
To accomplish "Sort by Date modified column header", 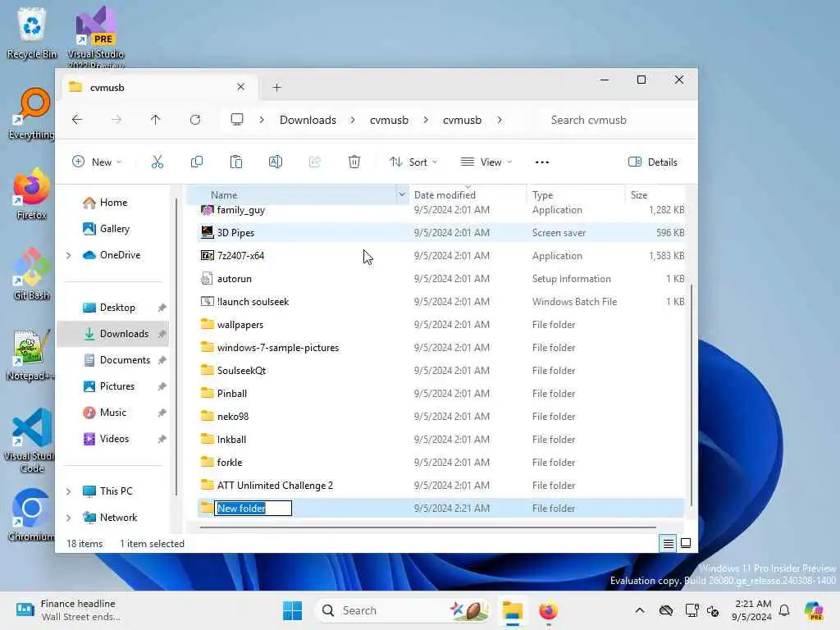I will [x=468, y=194].
